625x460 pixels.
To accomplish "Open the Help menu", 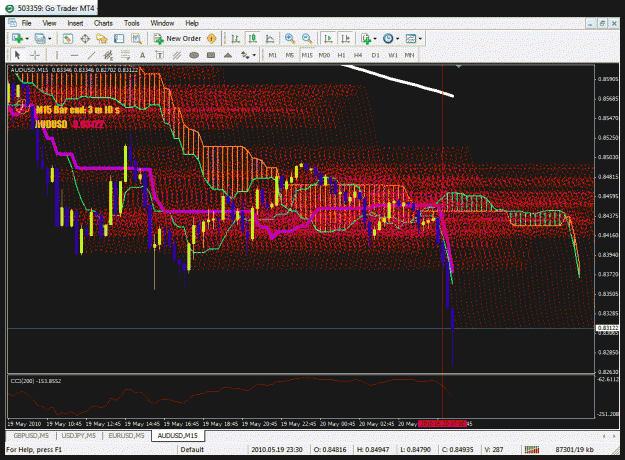I will coord(192,23).
